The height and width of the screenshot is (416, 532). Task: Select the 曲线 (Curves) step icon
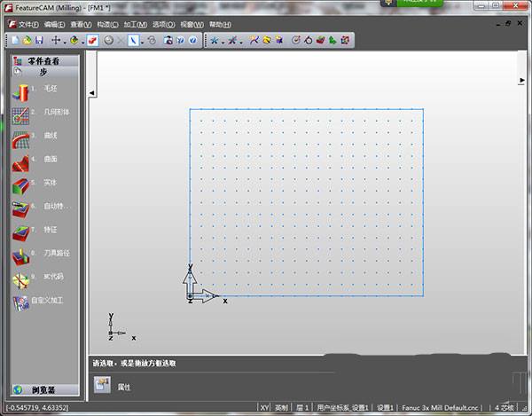(x=21, y=139)
